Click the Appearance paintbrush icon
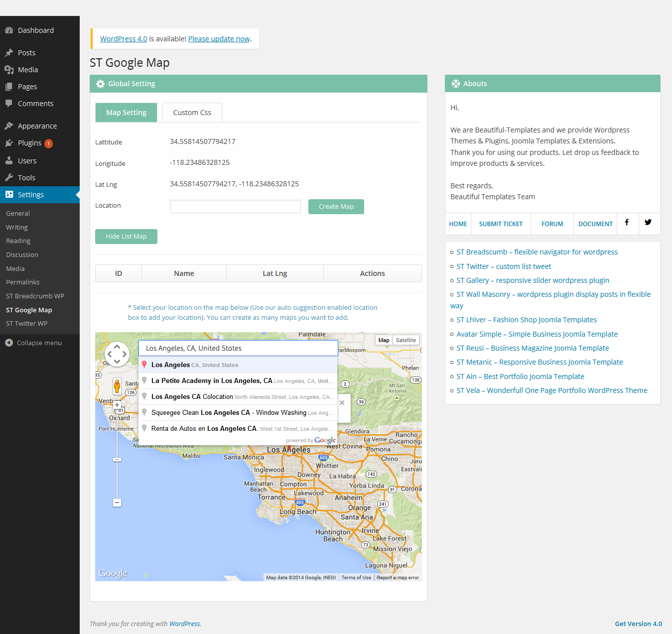Viewport: 672px width, 634px height. click(9, 126)
